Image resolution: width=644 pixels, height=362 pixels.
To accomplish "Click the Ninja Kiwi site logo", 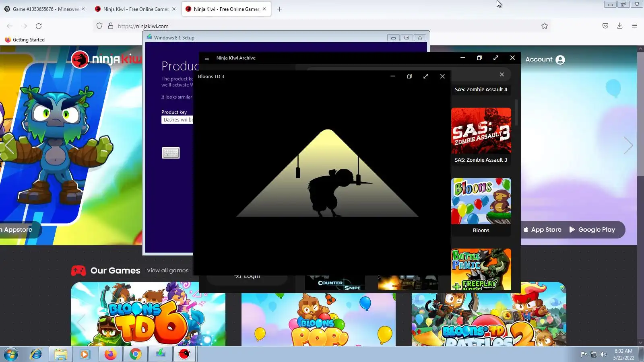I will (x=106, y=60).
